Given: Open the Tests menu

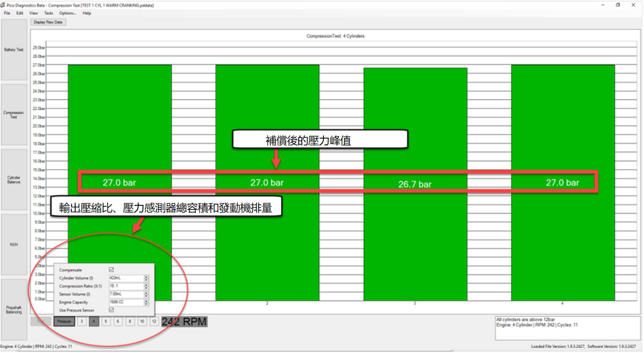Looking at the screenshot, I should tap(49, 13).
